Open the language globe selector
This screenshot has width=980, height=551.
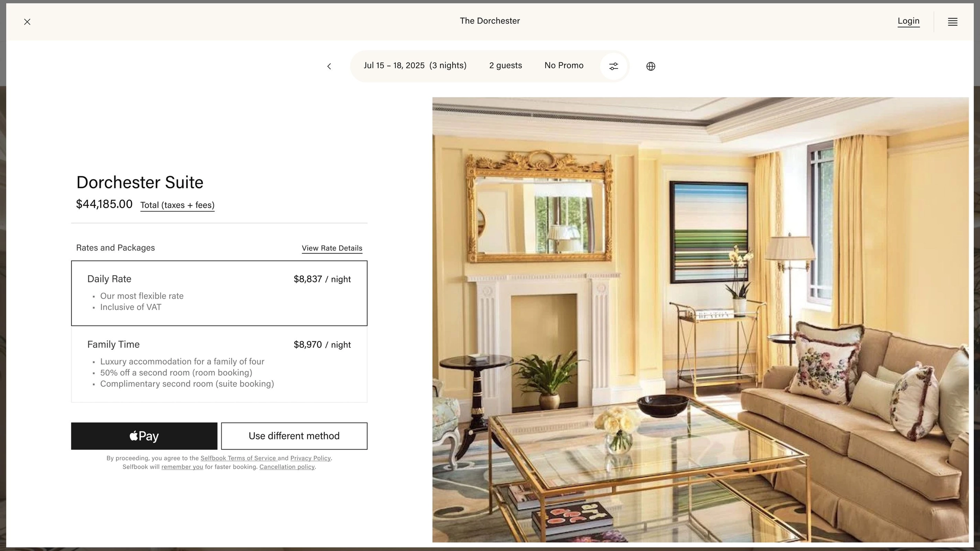(x=651, y=66)
